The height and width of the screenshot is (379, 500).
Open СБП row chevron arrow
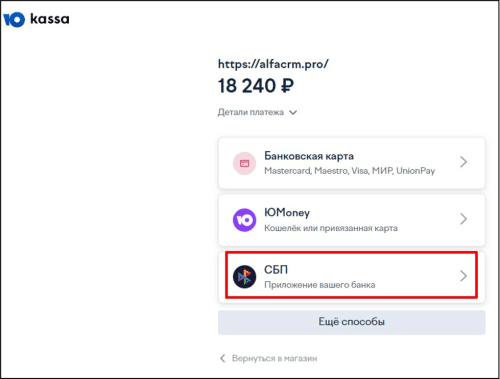pyautogui.click(x=463, y=276)
